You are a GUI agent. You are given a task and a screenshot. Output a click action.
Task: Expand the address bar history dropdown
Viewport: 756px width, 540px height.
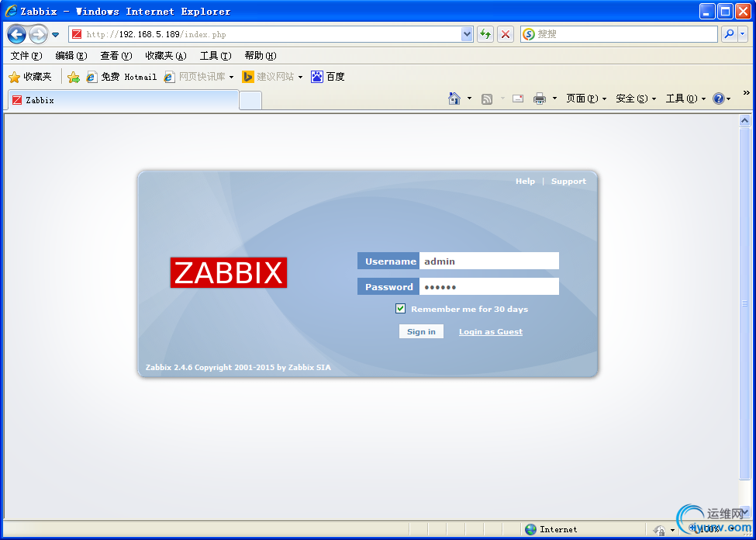[x=467, y=34]
